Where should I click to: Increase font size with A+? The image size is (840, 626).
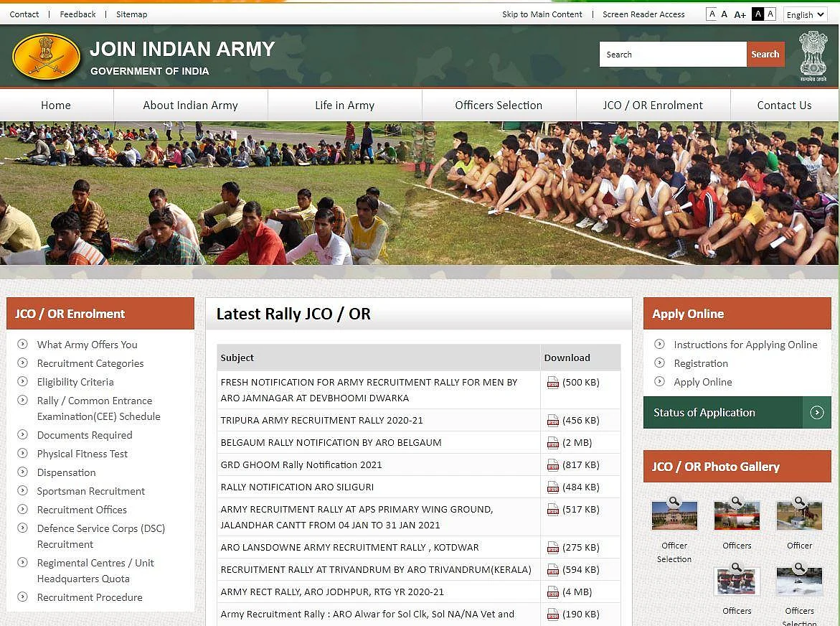pyautogui.click(x=740, y=14)
